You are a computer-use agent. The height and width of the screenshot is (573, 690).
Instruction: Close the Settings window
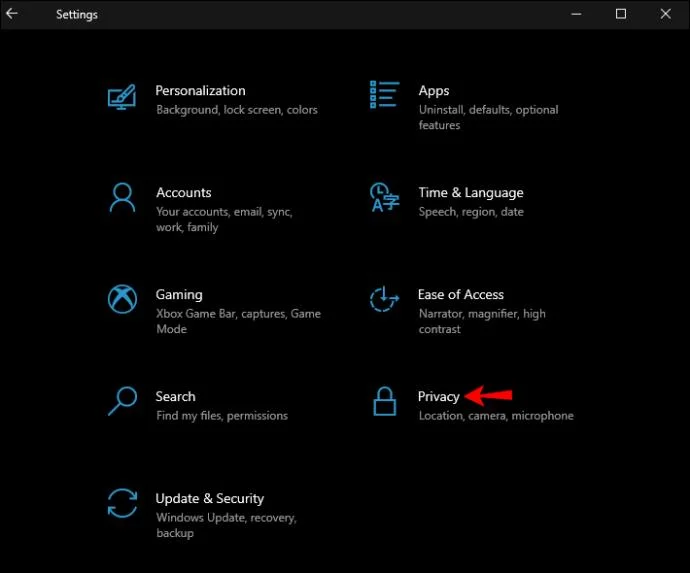coord(665,14)
